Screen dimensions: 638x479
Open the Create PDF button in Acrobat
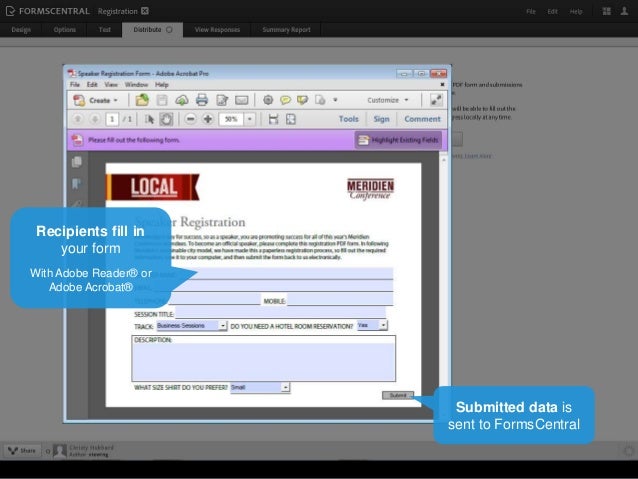click(x=96, y=100)
